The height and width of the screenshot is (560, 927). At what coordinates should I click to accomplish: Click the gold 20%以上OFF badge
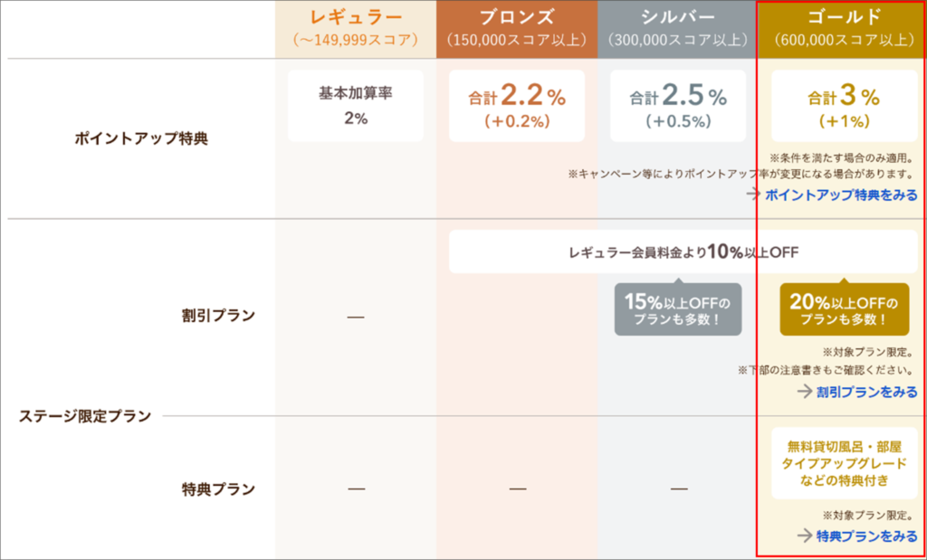coord(844,307)
